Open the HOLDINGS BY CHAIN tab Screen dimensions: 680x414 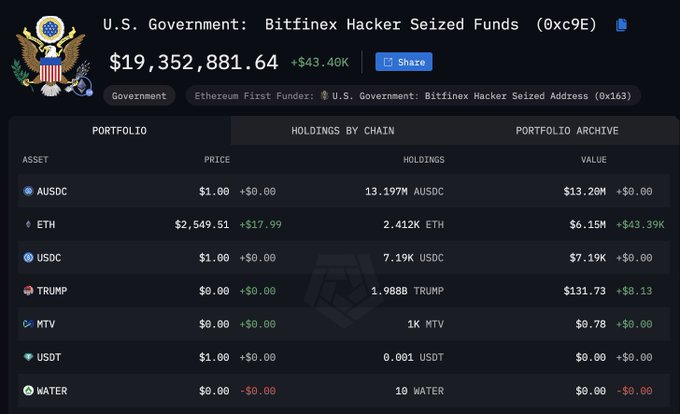click(x=343, y=130)
